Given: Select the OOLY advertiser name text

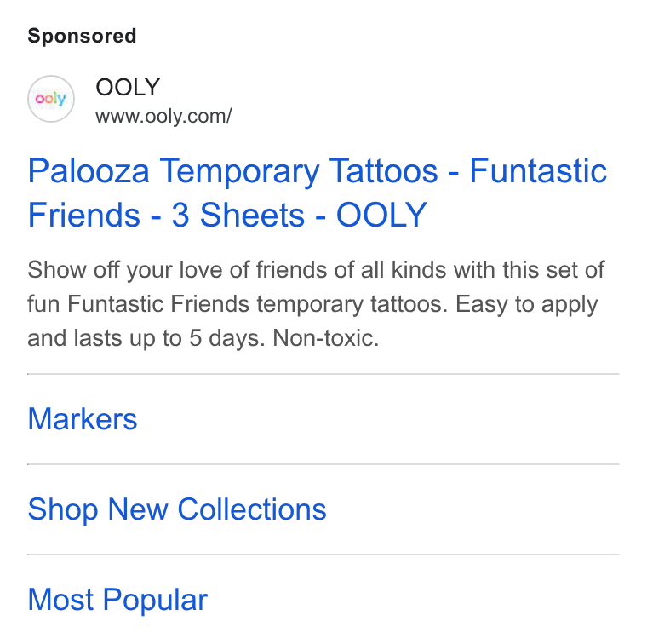Looking at the screenshot, I should (x=128, y=87).
